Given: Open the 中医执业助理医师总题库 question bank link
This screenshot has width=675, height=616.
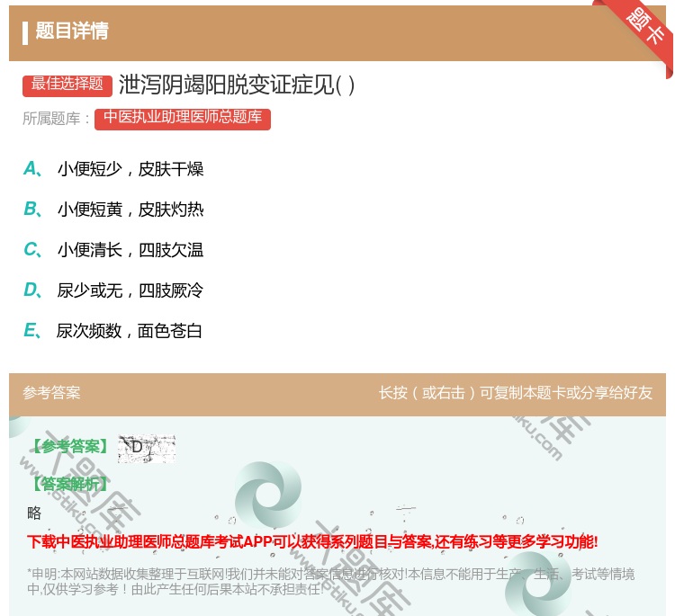Looking at the screenshot, I should [x=182, y=118].
